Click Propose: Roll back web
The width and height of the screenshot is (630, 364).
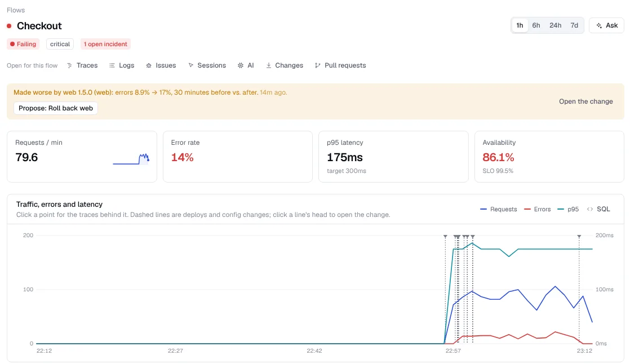pos(56,108)
